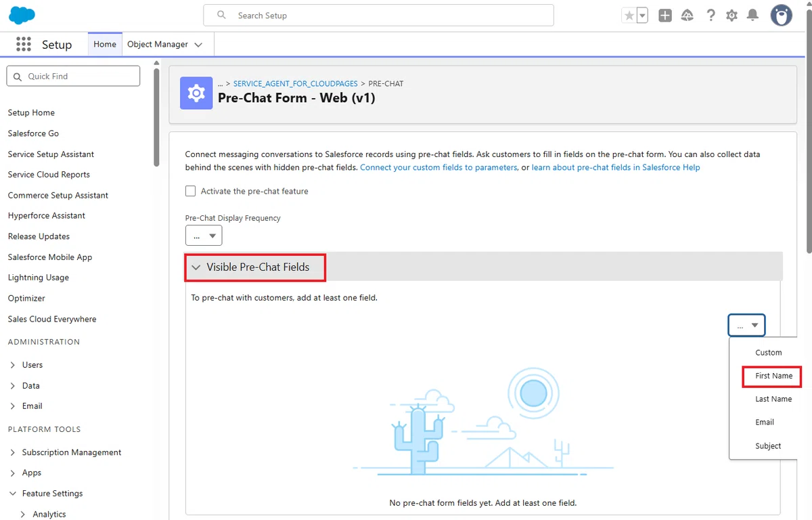Open Lightning Usage
Screen dimensions: 812x520
point(39,277)
